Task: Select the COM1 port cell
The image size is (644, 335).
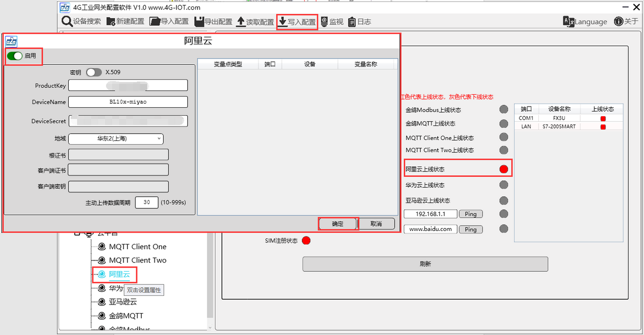Action: (526, 118)
